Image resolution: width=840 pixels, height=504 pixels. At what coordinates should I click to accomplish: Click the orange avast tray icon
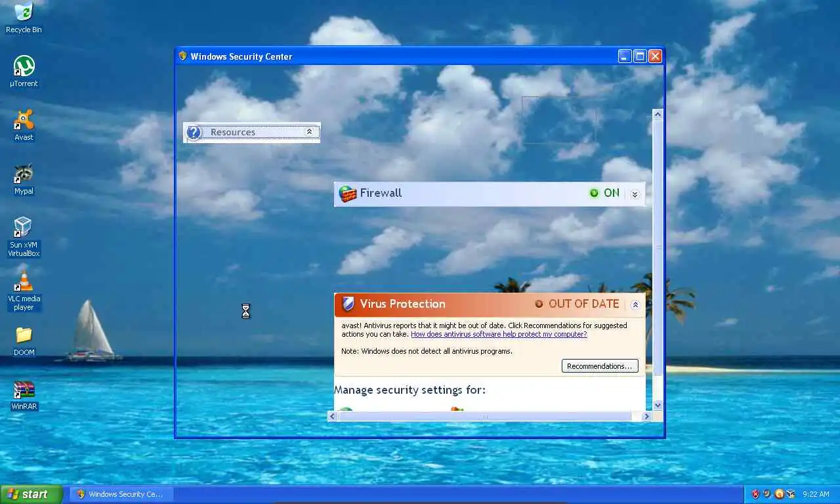point(779,494)
